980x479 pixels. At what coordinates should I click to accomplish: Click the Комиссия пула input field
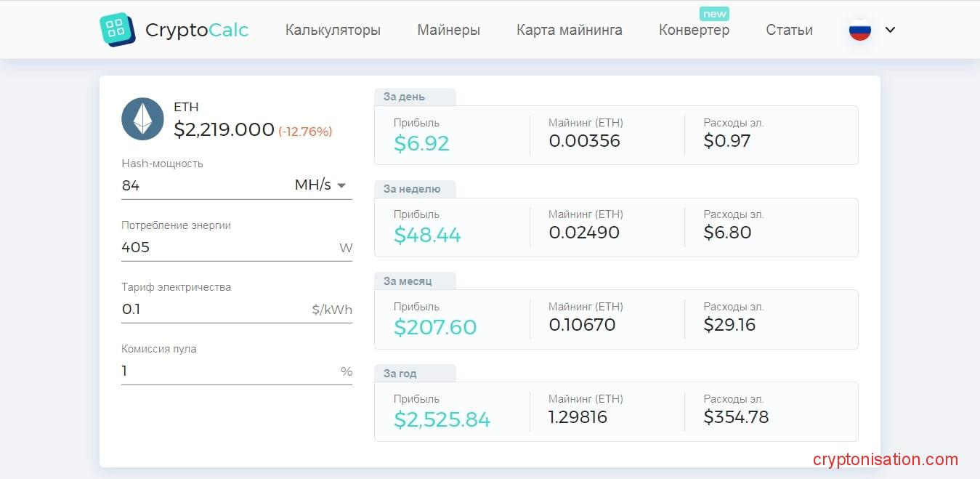click(225, 371)
